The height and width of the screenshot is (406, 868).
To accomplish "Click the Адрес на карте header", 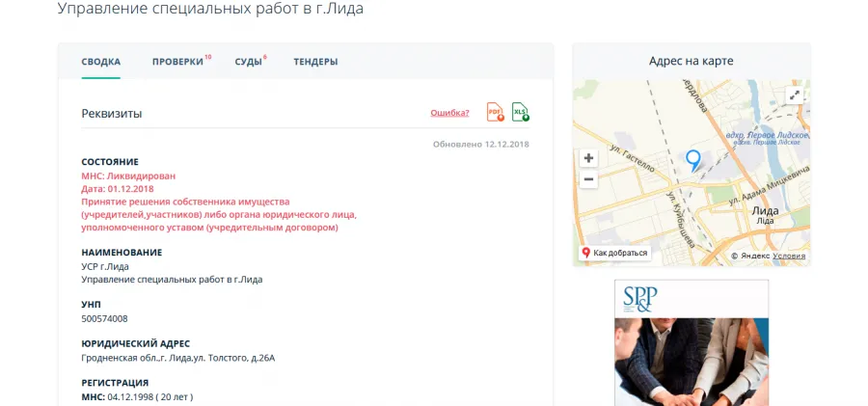I will [x=692, y=61].
